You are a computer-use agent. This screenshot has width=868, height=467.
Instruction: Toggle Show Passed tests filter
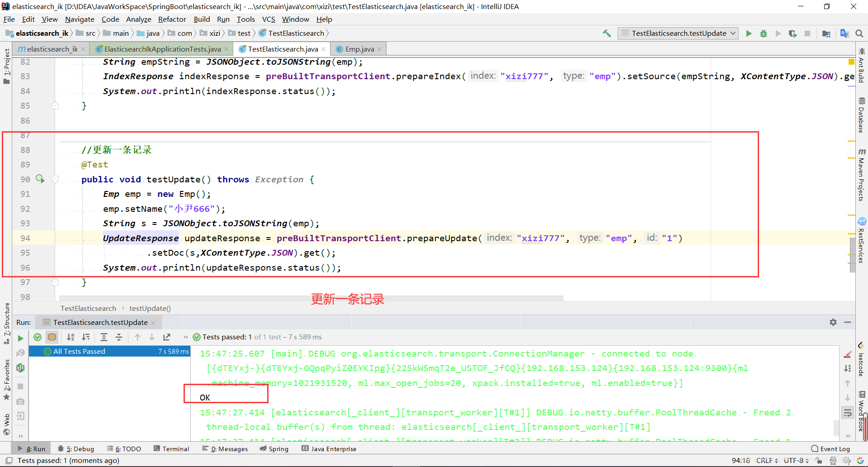coord(38,337)
